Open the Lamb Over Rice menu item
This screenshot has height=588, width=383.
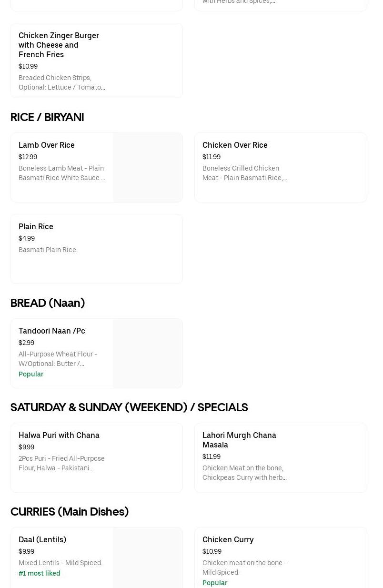click(x=62, y=162)
